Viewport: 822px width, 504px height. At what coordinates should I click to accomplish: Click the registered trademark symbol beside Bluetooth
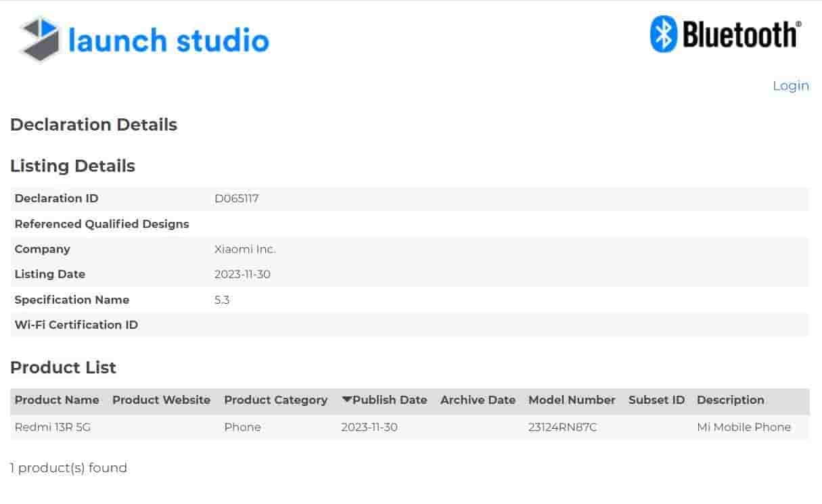coord(800,23)
